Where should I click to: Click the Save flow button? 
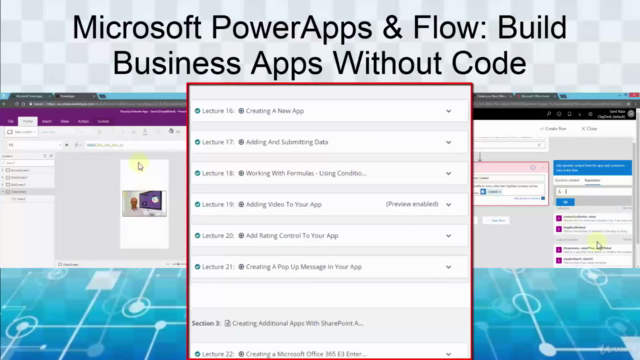point(496,220)
